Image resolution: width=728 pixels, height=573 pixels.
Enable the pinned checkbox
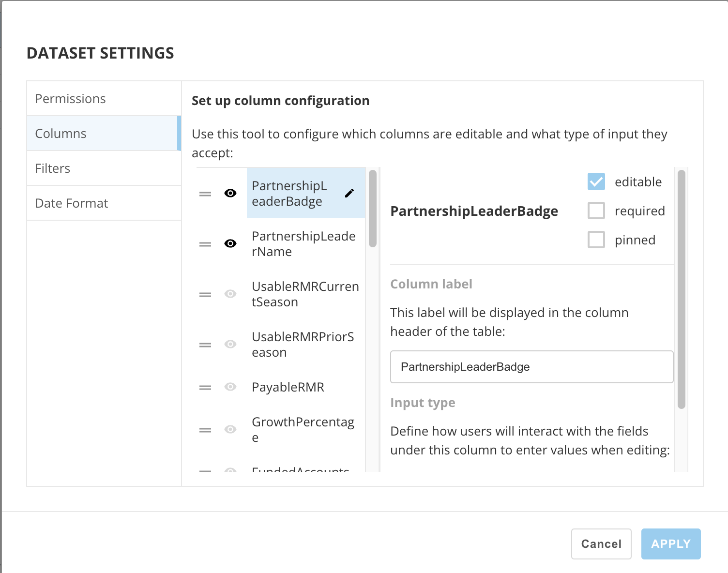coord(596,240)
